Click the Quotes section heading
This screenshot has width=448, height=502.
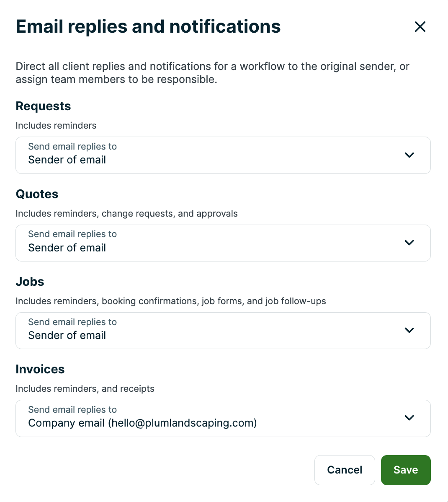click(x=37, y=194)
